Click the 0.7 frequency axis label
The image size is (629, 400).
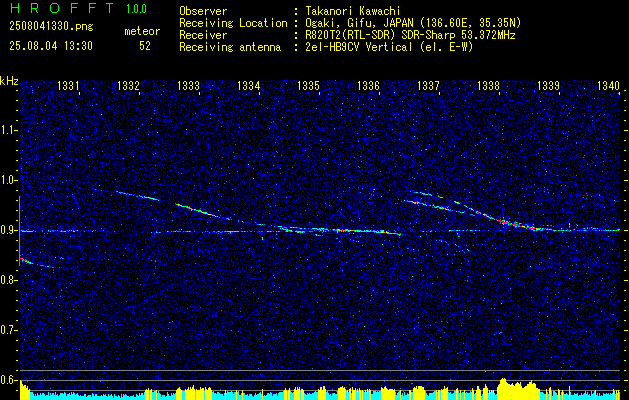point(8,331)
